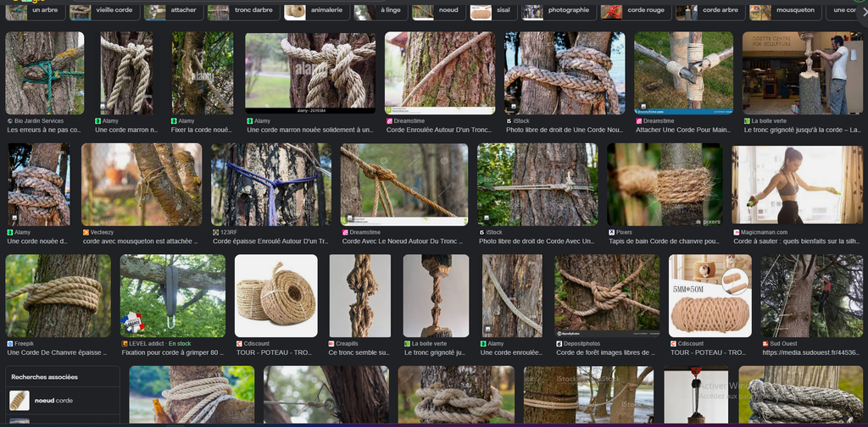Click the Sud Ouest source favicon
The width and height of the screenshot is (868, 427).
(x=765, y=343)
